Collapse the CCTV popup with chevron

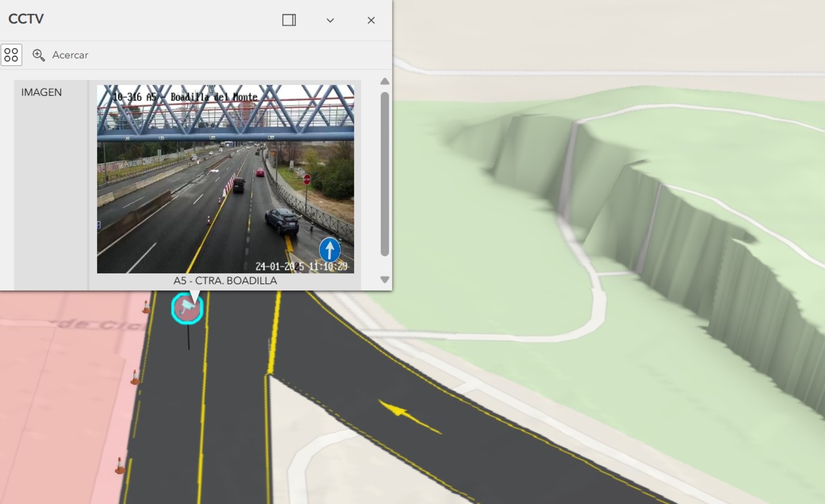(330, 20)
